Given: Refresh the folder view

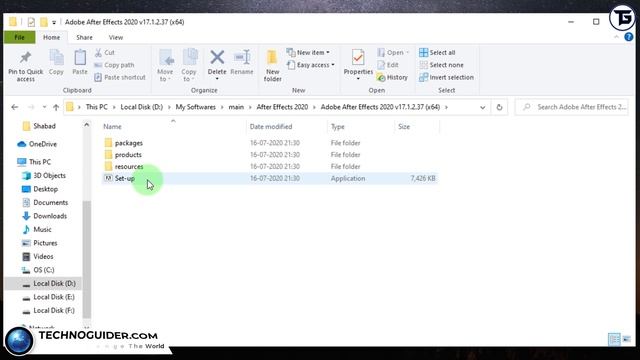Looking at the screenshot, I should pyautogui.click(x=499, y=107).
